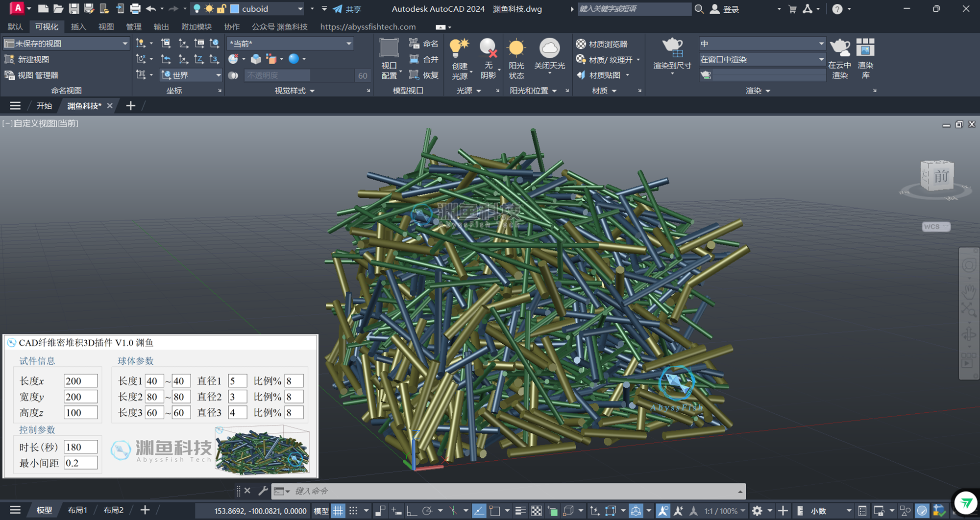Open the render quality preset dropdown

tap(762, 44)
